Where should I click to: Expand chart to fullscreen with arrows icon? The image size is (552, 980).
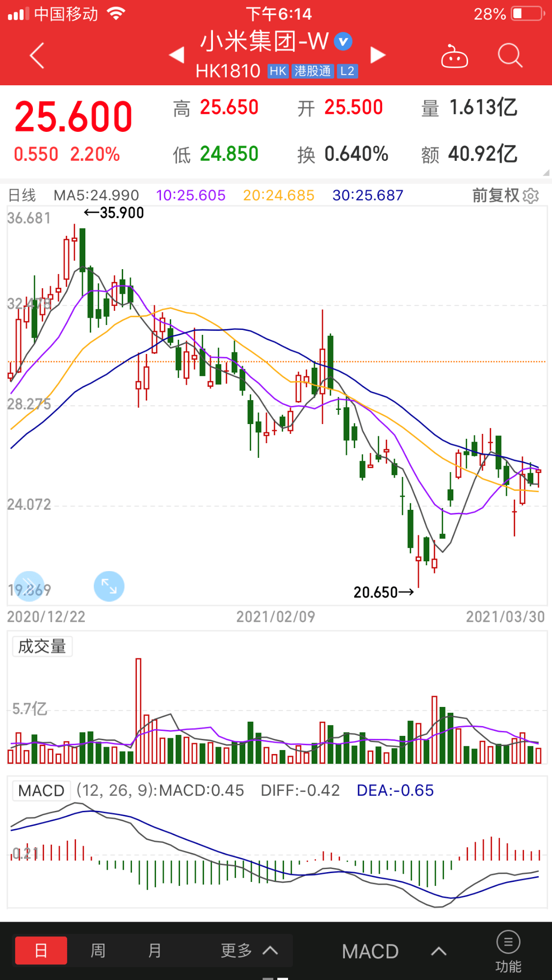[109, 586]
